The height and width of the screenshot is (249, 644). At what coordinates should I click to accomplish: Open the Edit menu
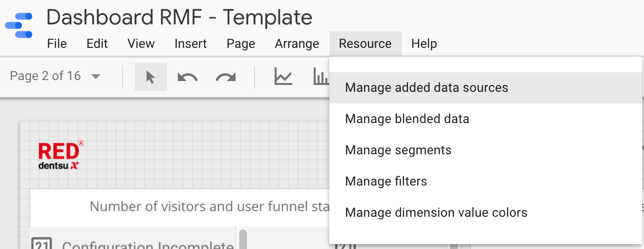[x=97, y=43]
